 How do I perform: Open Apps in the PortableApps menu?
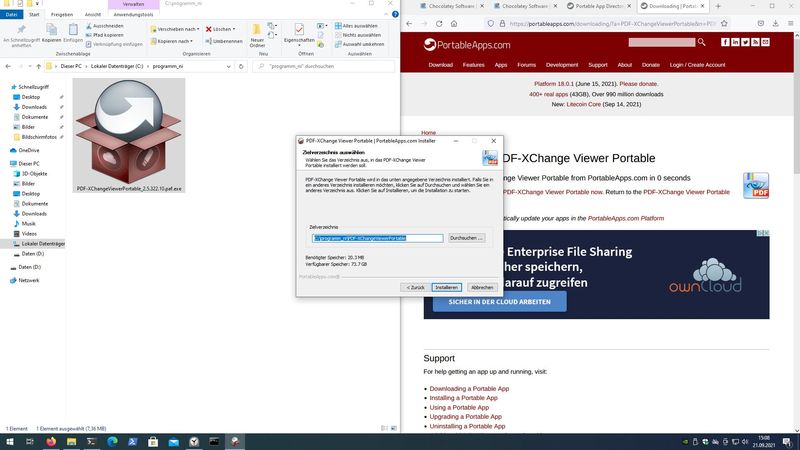(x=501, y=65)
